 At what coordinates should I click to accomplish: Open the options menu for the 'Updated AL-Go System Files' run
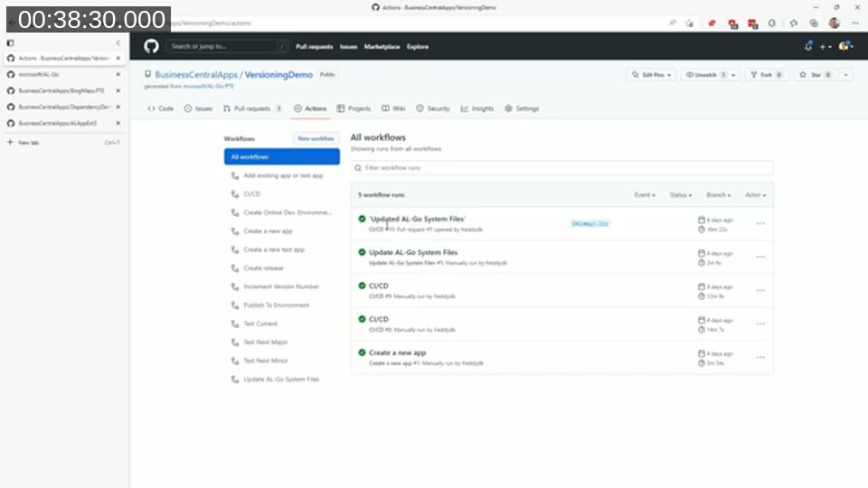coord(760,223)
